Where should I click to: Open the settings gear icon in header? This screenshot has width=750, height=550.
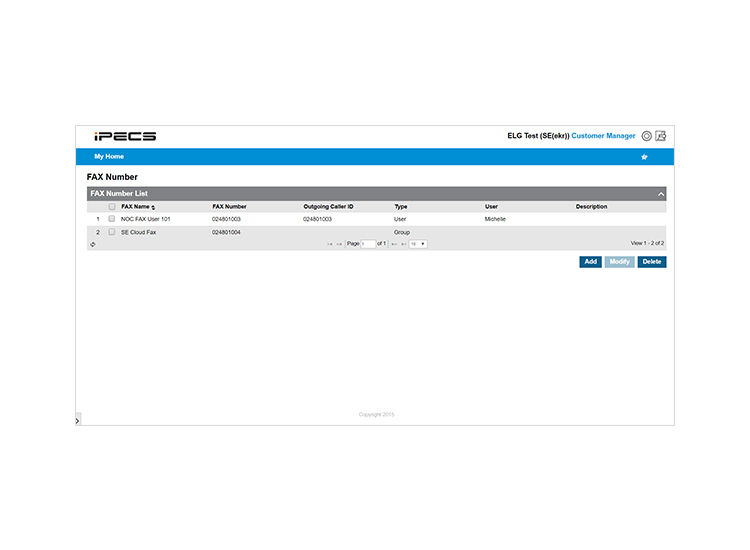(646, 136)
